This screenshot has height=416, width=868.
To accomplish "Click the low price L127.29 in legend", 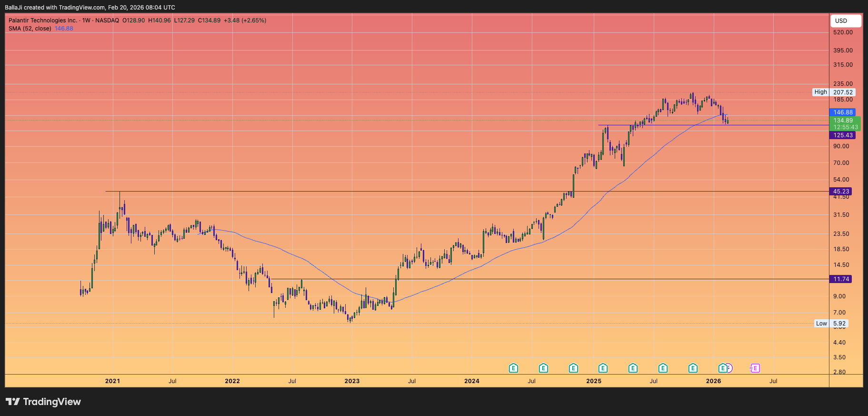I will tap(184, 20).
